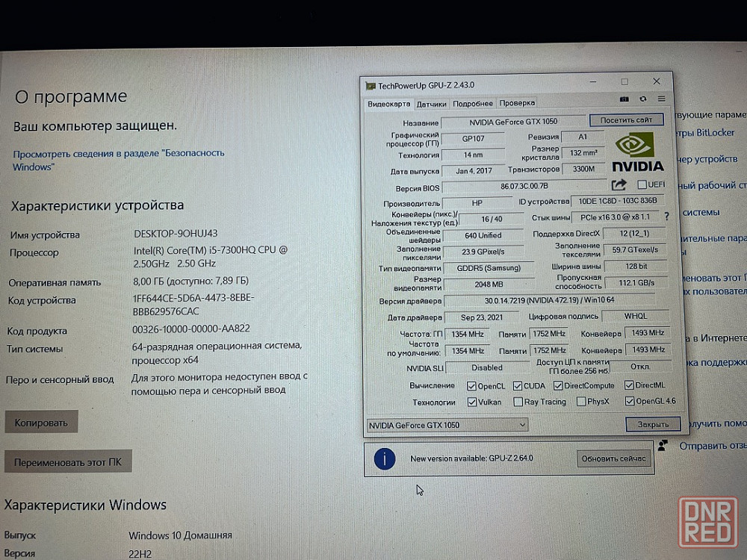This screenshot has height=560, width=747.
Task: Click the GDDR5 (Samsung) memory type field
Action: 489,268
